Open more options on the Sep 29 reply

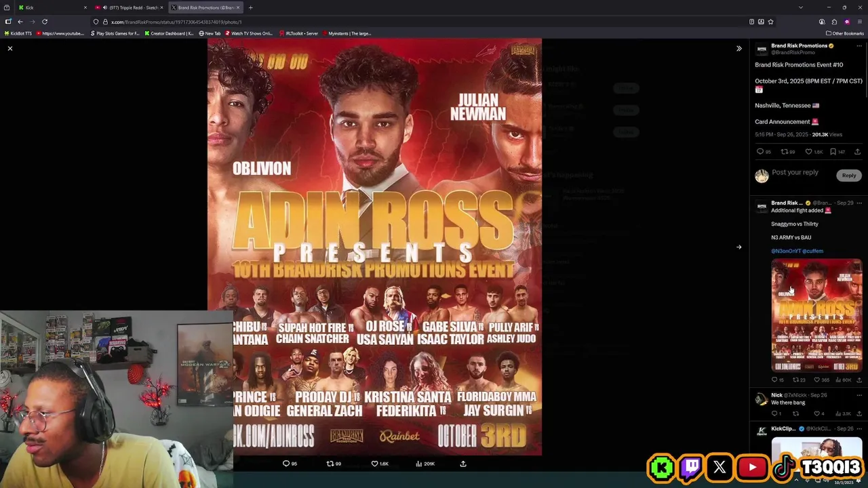click(x=859, y=203)
